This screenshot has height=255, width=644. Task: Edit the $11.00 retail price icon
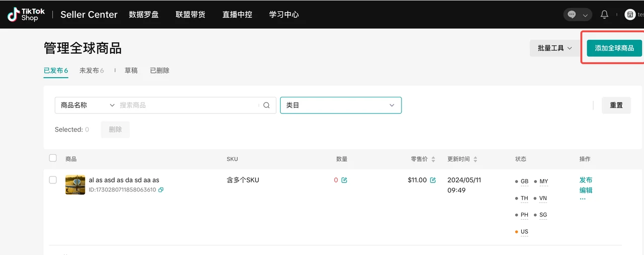433,180
